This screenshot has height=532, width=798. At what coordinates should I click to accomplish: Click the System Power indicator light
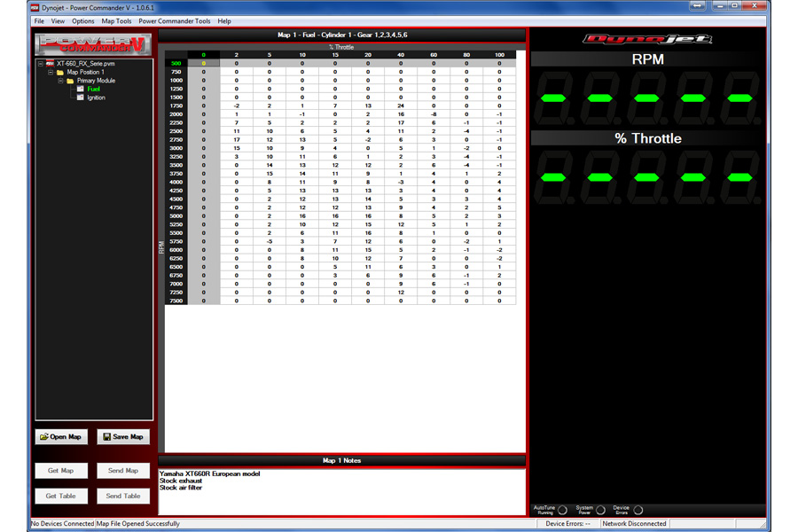600,510
